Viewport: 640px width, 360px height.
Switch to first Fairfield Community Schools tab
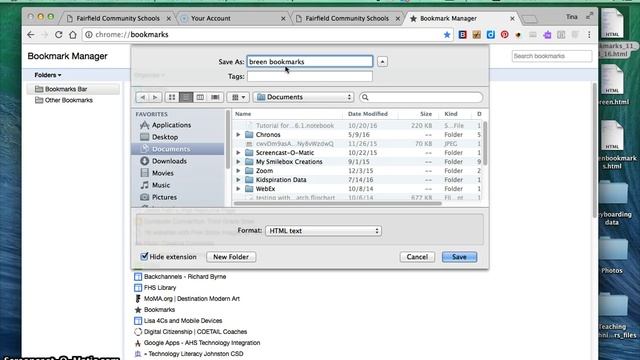click(118, 18)
